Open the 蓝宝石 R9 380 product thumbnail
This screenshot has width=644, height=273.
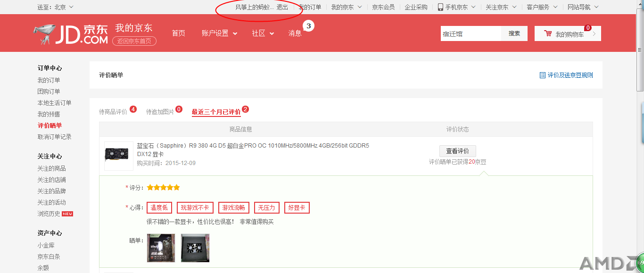coord(119,156)
